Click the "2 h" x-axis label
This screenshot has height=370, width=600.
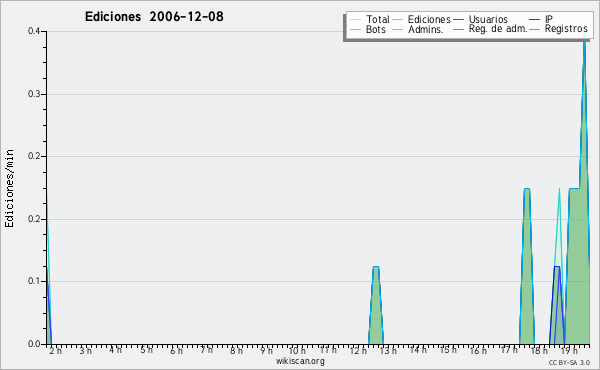(55, 350)
